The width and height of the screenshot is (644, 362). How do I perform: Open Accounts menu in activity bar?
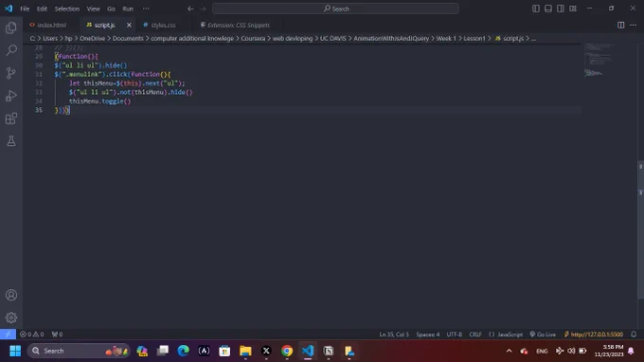11,295
